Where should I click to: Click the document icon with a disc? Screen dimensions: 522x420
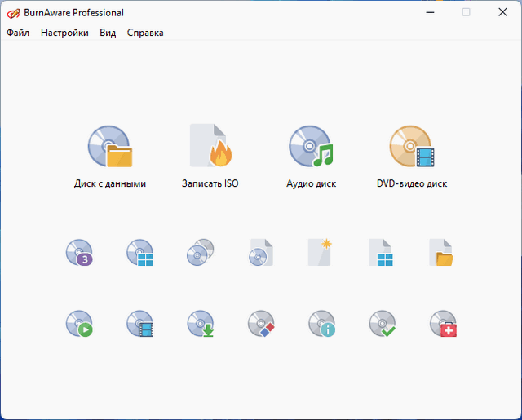260,253
